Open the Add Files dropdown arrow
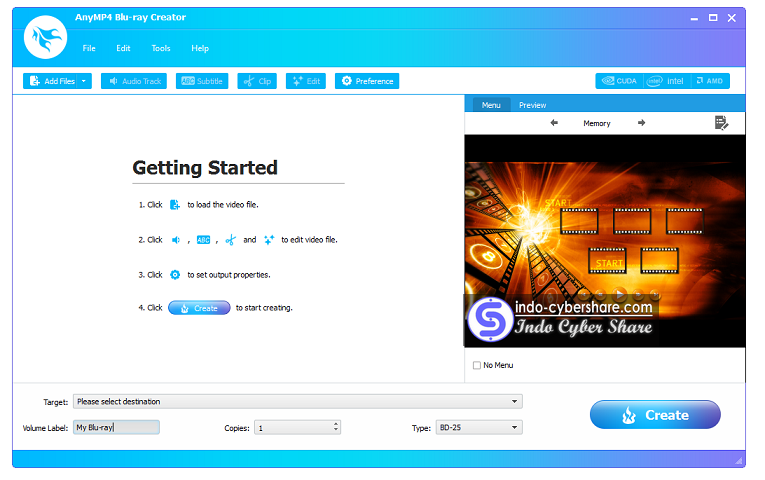The height and width of the screenshot is (480, 765). coord(84,81)
